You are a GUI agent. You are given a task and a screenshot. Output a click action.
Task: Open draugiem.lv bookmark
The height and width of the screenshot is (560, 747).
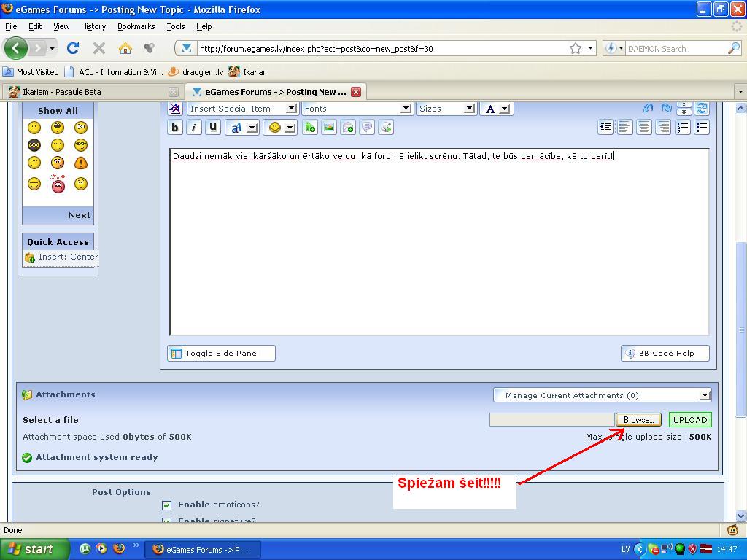[x=196, y=72]
